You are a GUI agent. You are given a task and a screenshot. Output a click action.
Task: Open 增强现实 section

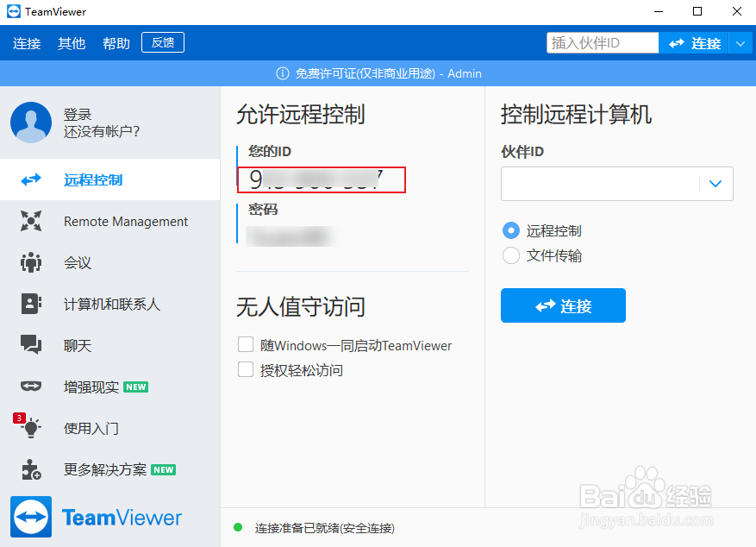coord(110,387)
